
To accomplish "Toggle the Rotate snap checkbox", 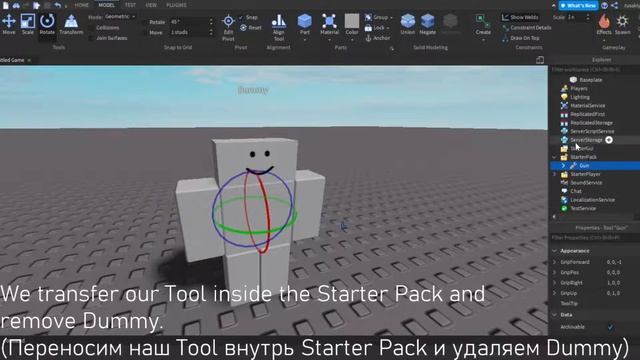I will coord(144,22).
